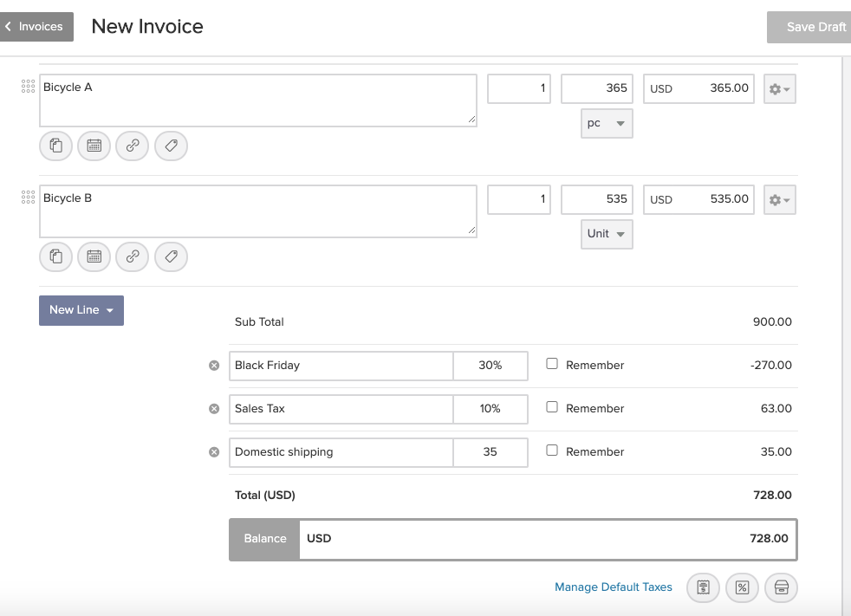The image size is (851, 616).
Task: Toggle Remember for Black Friday
Action: [552, 364]
